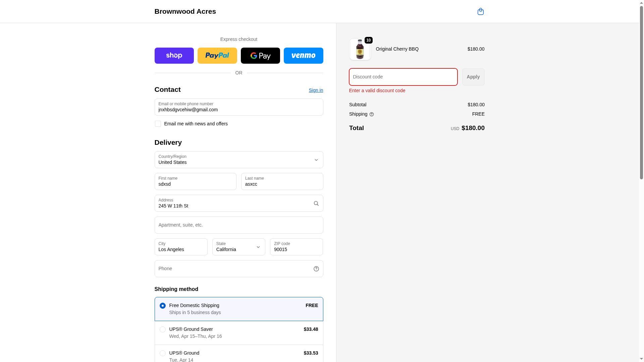This screenshot has height=362, width=644.
Task: Expand the State dropdown
Action: point(238,247)
